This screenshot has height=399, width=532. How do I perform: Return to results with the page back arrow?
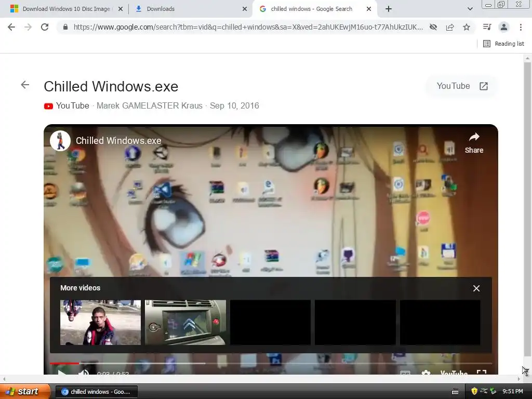click(25, 85)
